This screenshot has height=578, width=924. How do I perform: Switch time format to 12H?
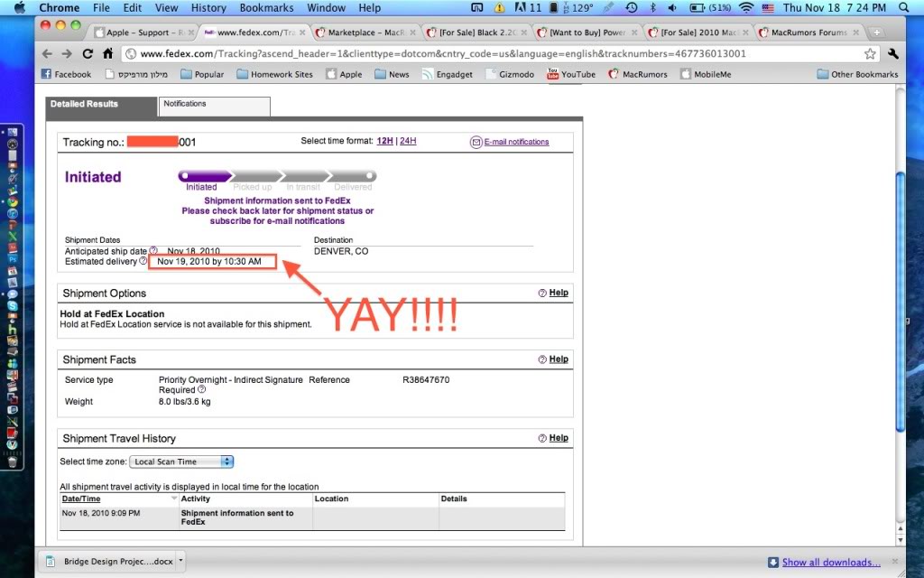(384, 141)
